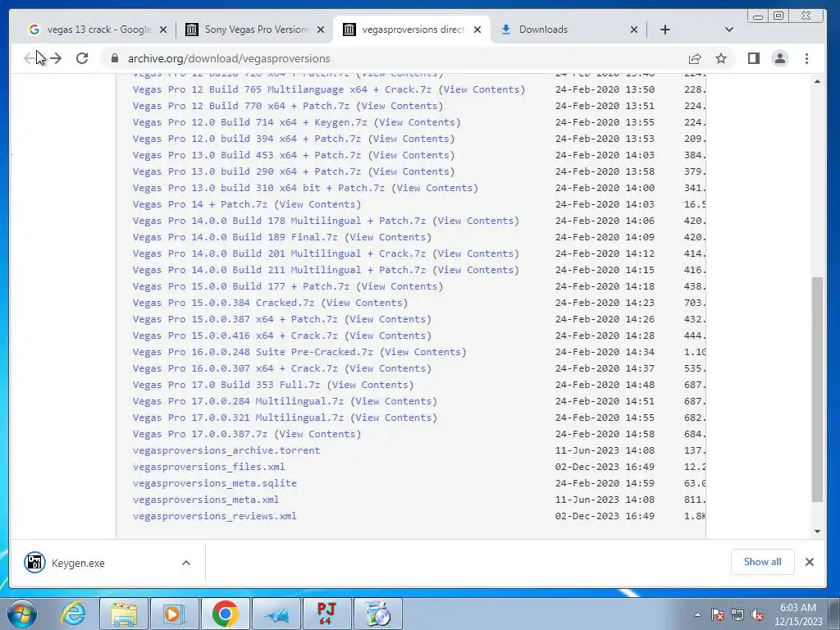Click the vertical scrollbar thumb

tap(817, 390)
